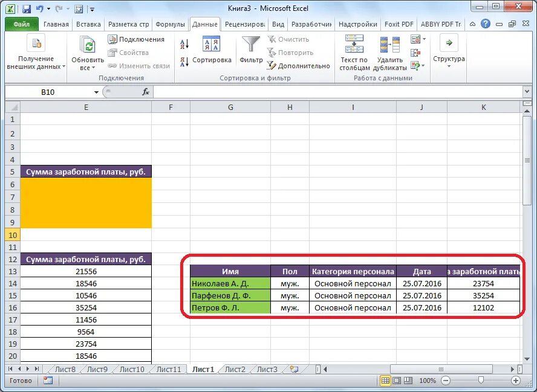This screenshot has width=537, height=392.
Task: Click Text to Columns icon
Action: point(354,43)
